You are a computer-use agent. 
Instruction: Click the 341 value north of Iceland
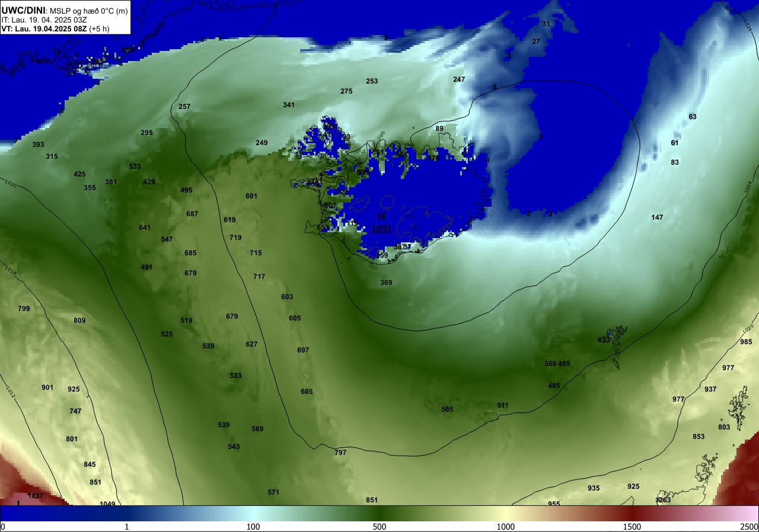pyautogui.click(x=289, y=105)
